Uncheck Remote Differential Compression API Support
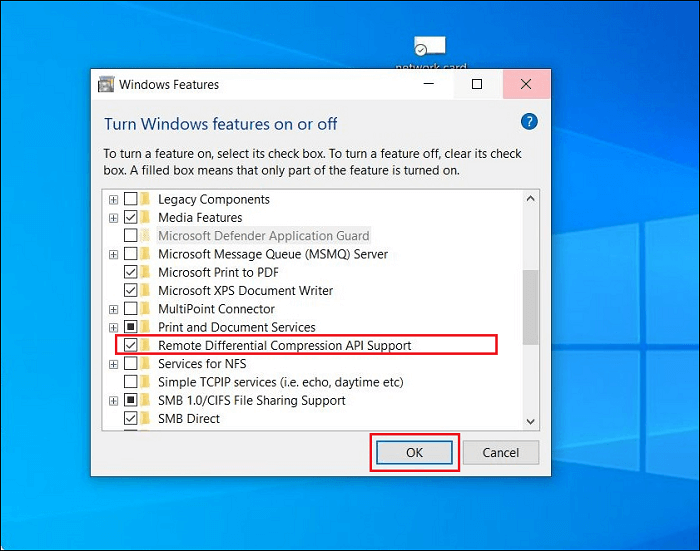The width and height of the screenshot is (700, 551). (x=130, y=345)
